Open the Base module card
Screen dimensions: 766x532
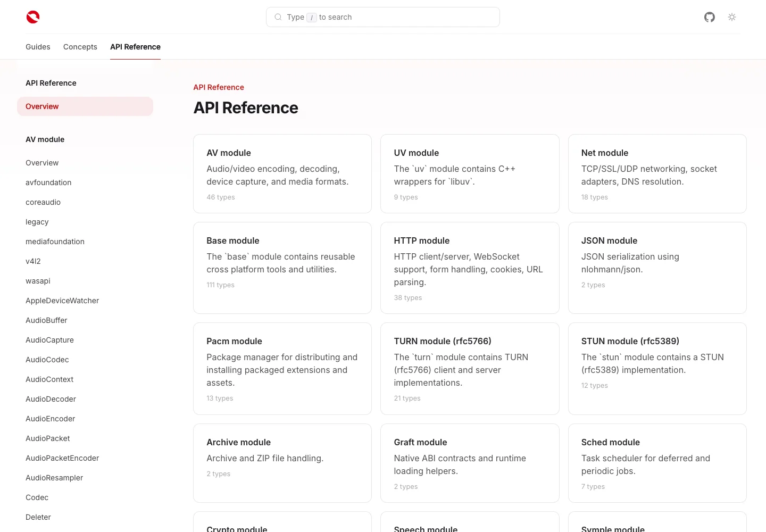(x=282, y=268)
